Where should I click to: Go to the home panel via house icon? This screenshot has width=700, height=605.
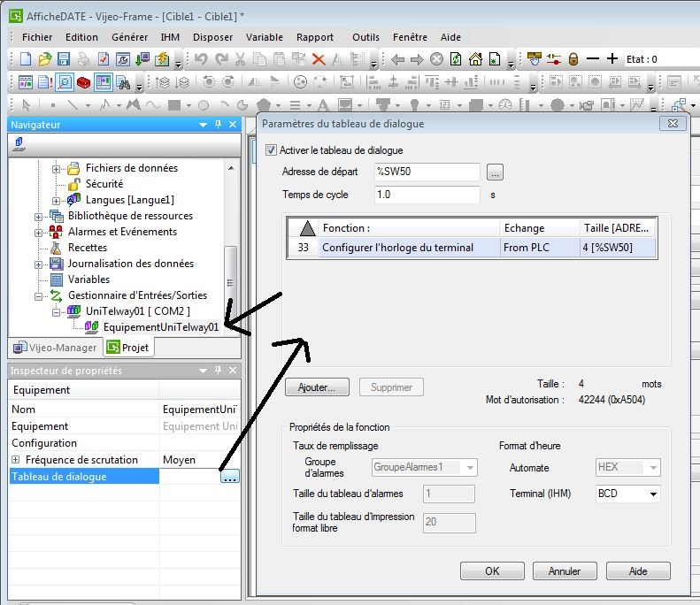coord(475,59)
